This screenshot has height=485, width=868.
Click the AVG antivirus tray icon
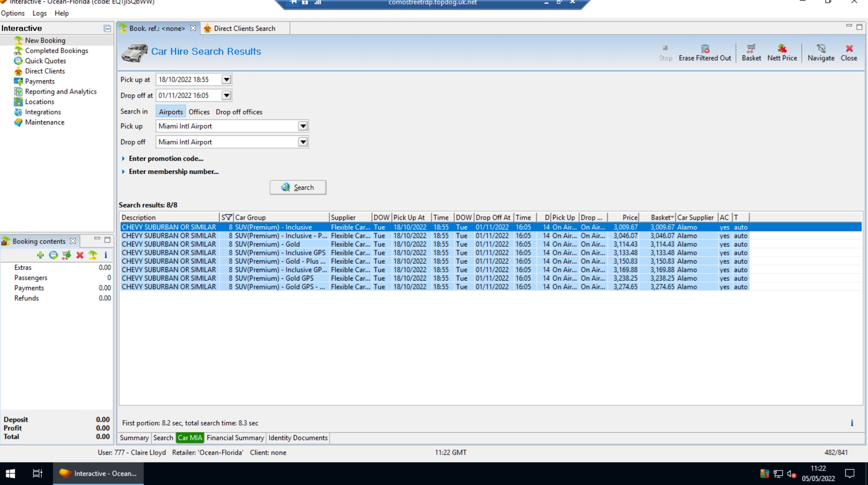pyautogui.click(x=764, y=474)
